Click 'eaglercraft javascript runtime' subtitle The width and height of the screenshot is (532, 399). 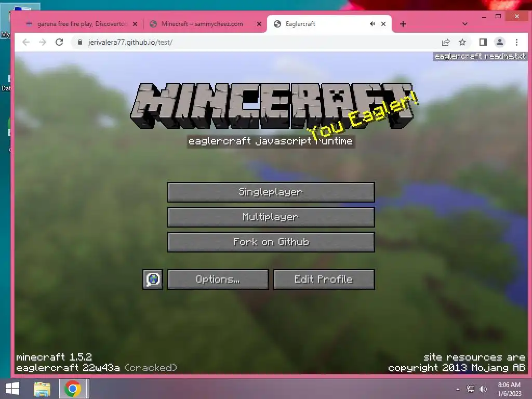(x=271, y=141)
